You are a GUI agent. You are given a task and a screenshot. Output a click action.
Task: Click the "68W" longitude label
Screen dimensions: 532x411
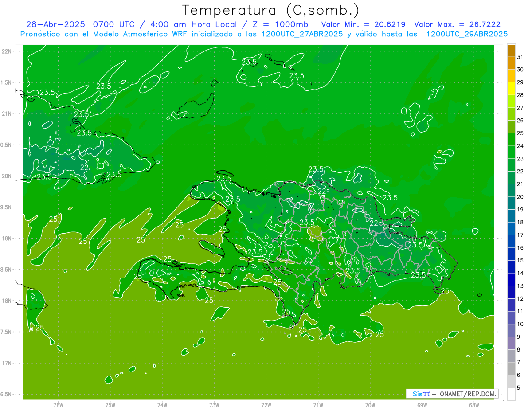pyautogui.click(x=474, y=405)
